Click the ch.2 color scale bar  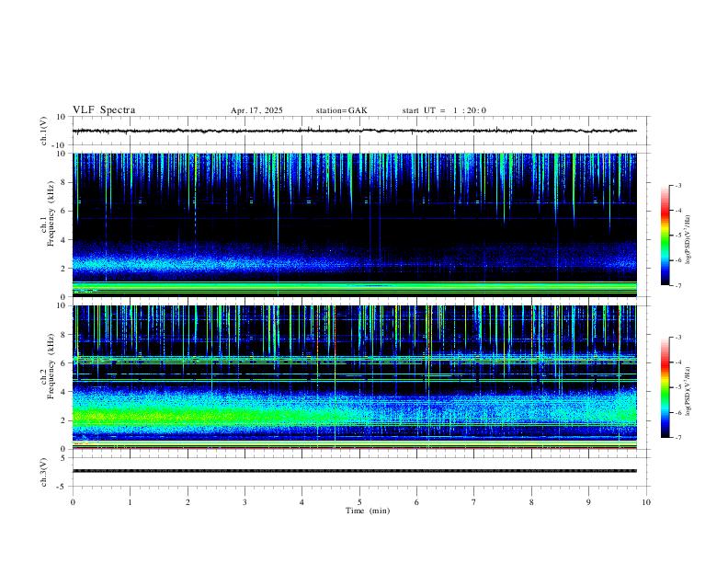coord(665,387)
